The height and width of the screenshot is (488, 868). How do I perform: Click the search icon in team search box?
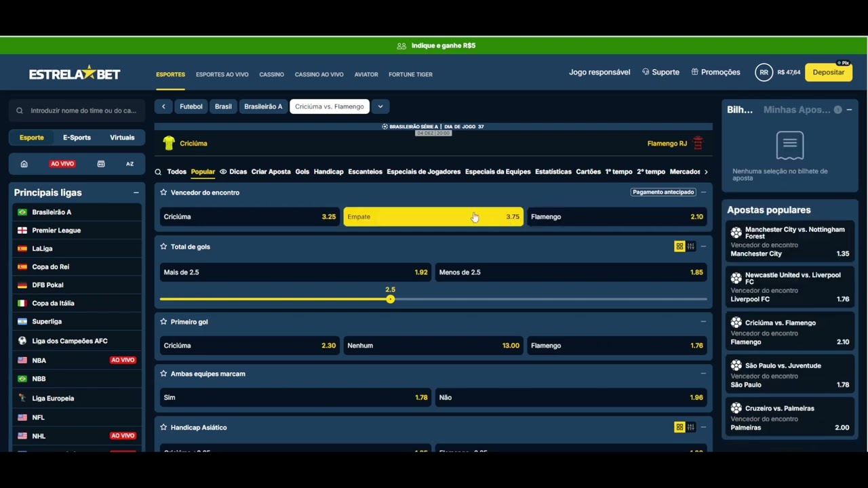point(20,110)
